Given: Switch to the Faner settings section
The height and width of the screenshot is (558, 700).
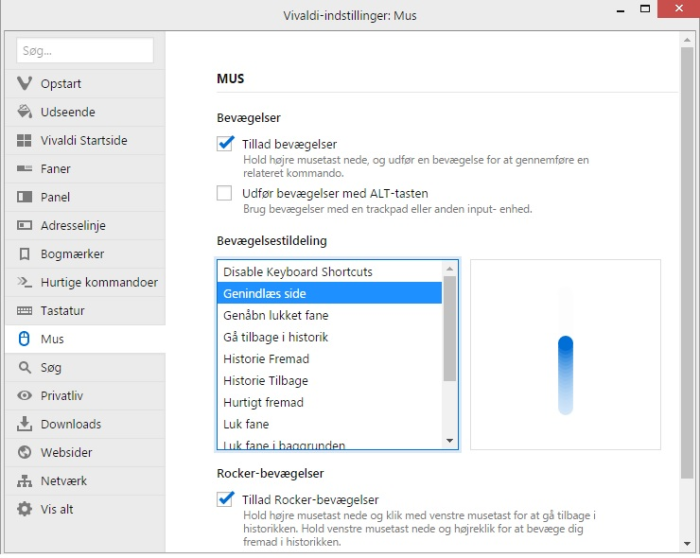Looking at the screenshot, I should (x=85, y=169).
